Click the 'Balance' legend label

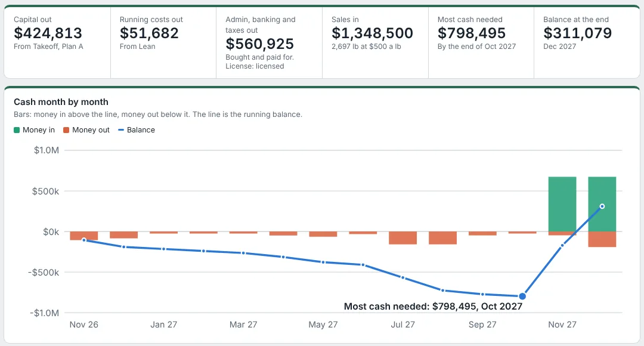(x=141, y=130)
